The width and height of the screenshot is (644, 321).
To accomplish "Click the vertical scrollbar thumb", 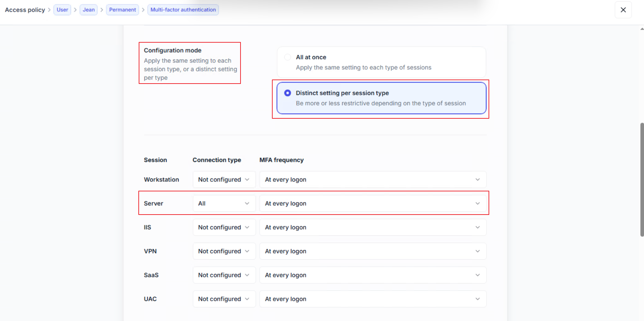I will click(642, 179).
